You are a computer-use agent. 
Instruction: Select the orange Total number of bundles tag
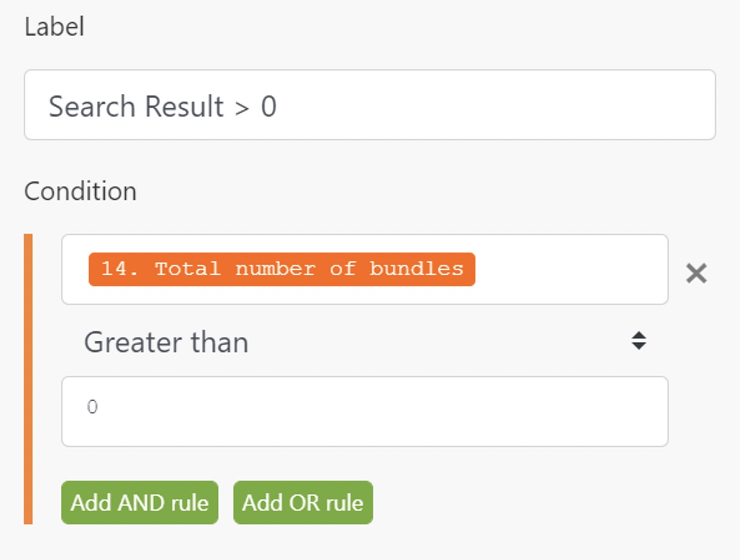tap(281, 269)
